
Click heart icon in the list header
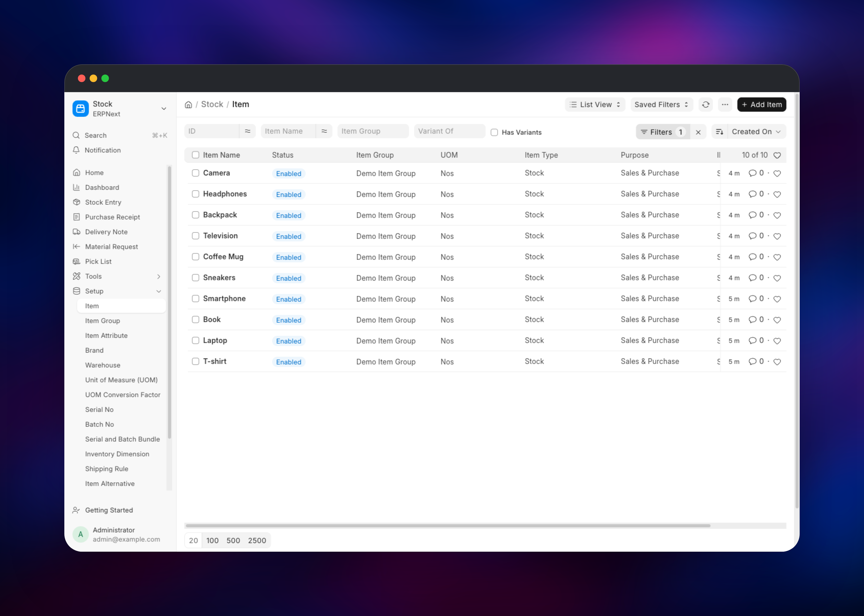click(777, 155)
